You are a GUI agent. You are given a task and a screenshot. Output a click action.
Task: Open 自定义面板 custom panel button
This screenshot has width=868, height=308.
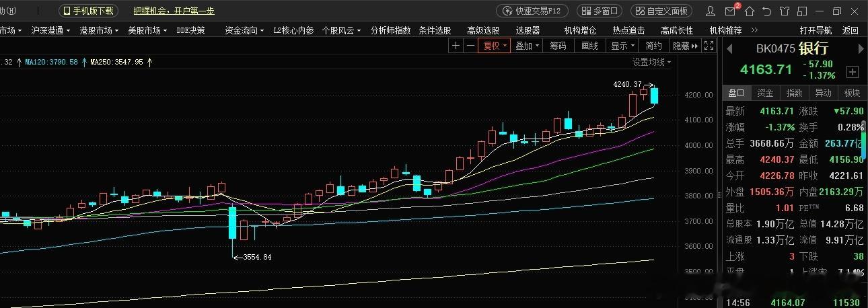661,11
